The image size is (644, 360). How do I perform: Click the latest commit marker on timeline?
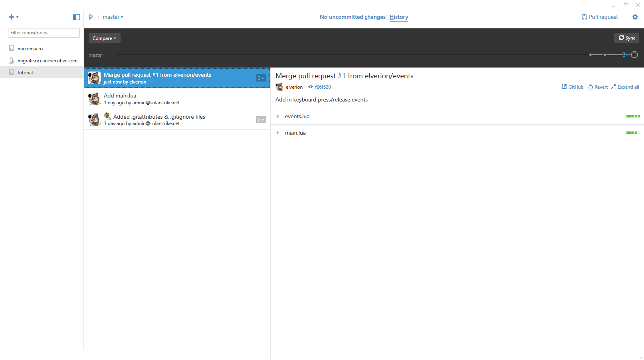tap(634, 55)
